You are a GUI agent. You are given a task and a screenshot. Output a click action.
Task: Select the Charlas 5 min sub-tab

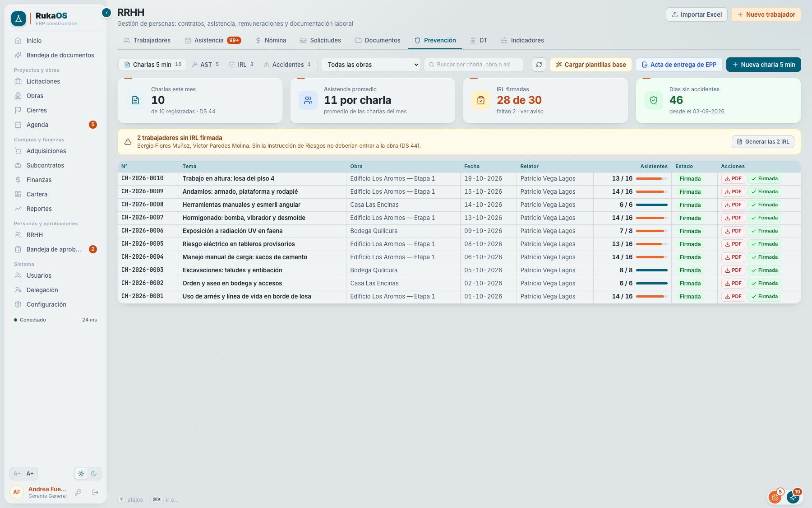[152, 65]
